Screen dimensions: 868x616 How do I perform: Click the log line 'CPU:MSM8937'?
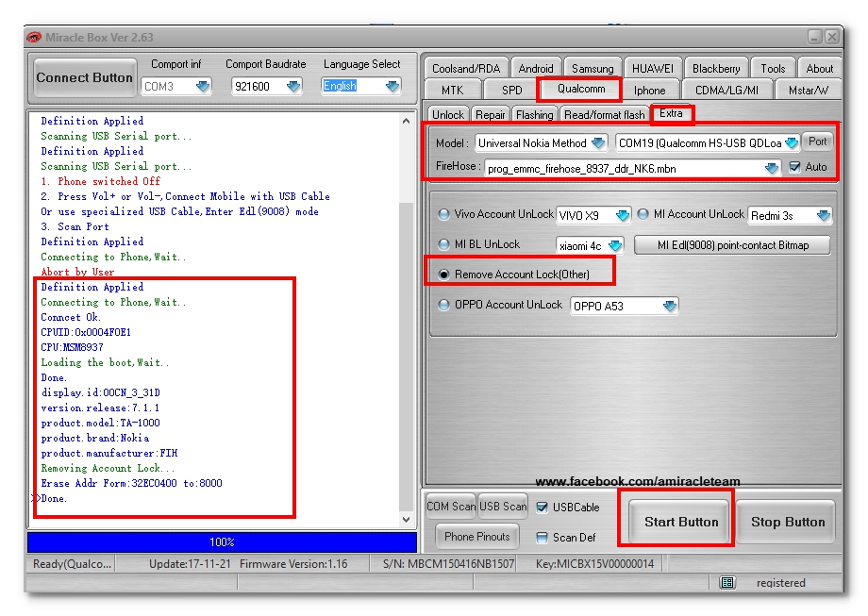point(72,347)
